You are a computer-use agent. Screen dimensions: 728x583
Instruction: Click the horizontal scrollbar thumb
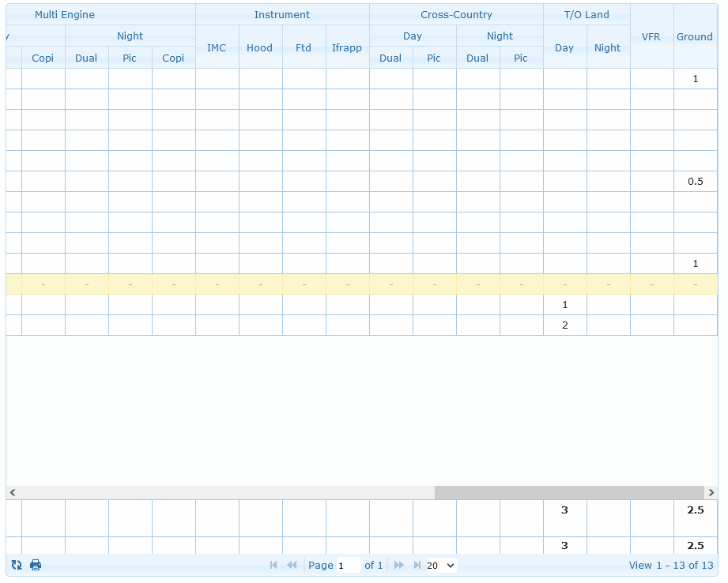point(568,492)
